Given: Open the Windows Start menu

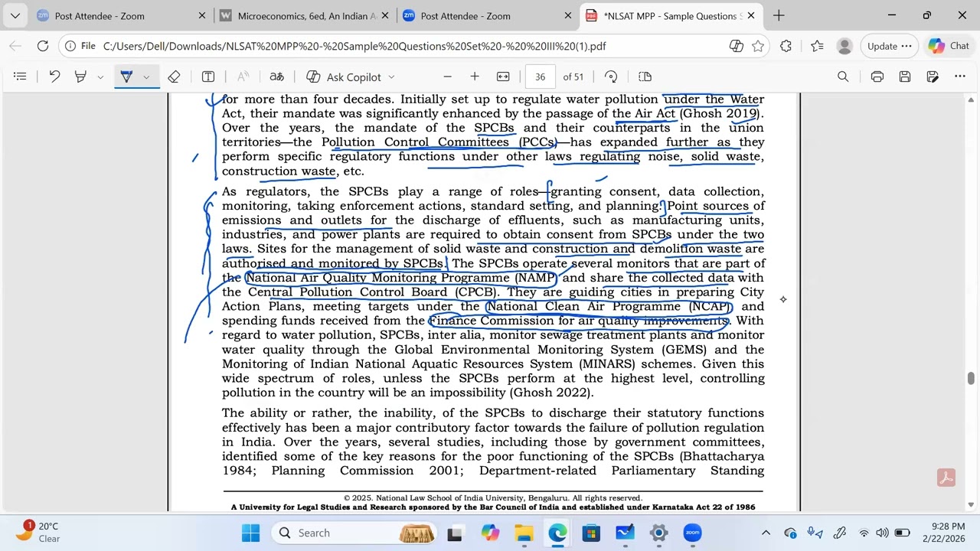Looking at the screenshot, I should [x=250, y=533].
